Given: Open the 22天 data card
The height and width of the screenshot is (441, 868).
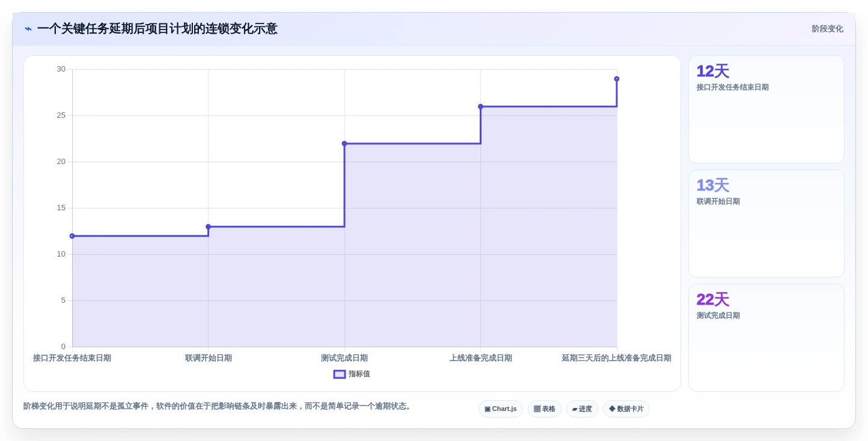Looking at the screenshot, I should pos(766,338).
